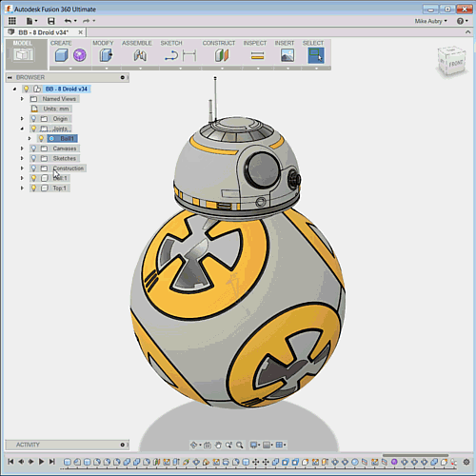
Task: Select the Create Box tool icon
Action: (x=61, y=55)
